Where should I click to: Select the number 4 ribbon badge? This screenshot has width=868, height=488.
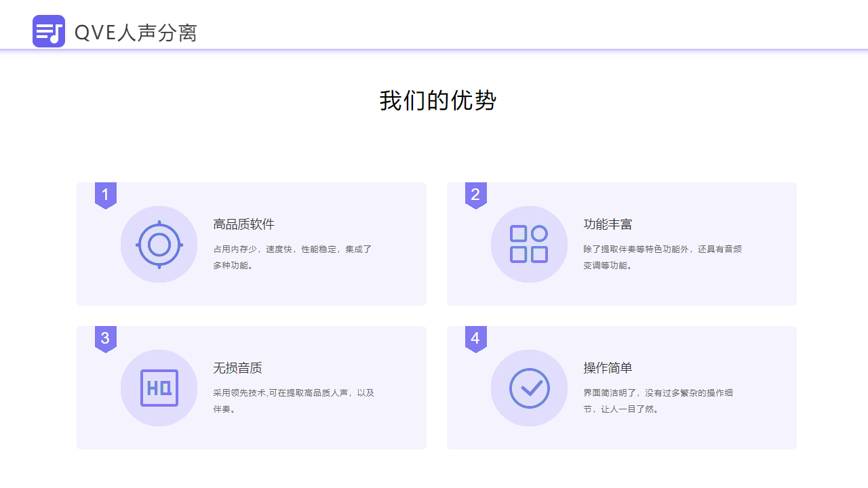475,339
